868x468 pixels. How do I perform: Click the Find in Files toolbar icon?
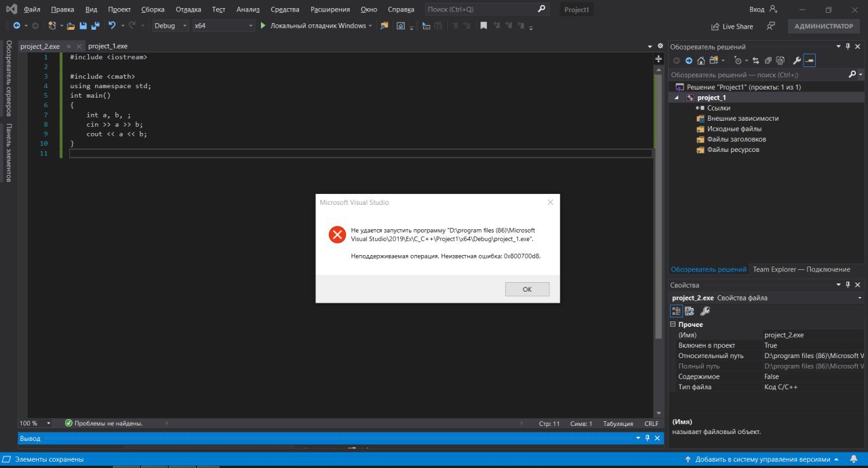[384, 26]
